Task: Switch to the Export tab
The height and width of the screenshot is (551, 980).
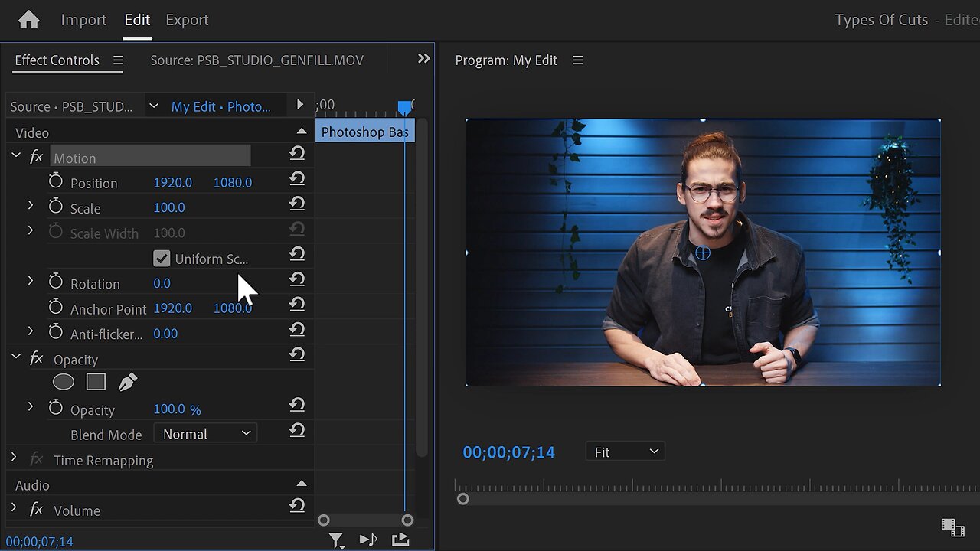Action: [x=187, y=20]
